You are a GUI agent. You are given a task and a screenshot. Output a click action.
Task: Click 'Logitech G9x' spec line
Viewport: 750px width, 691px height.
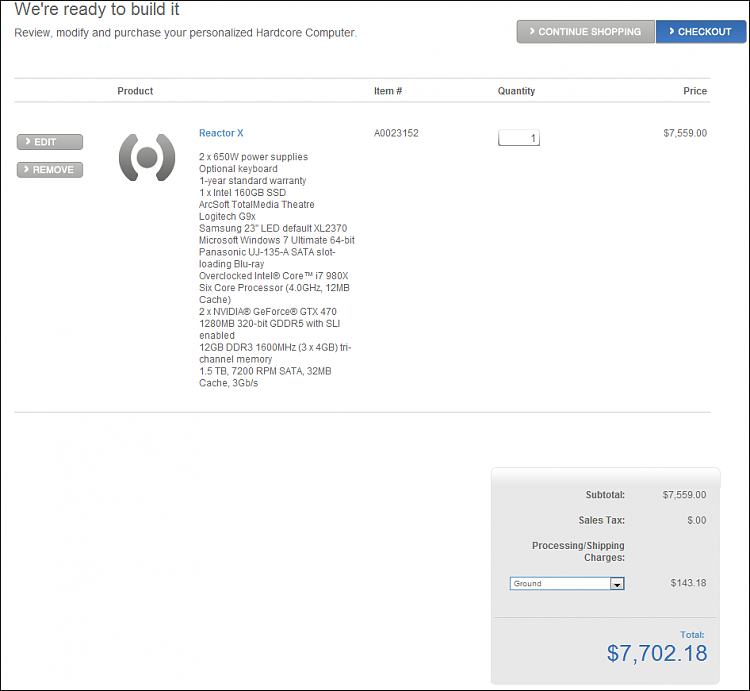tap(227, 217)
